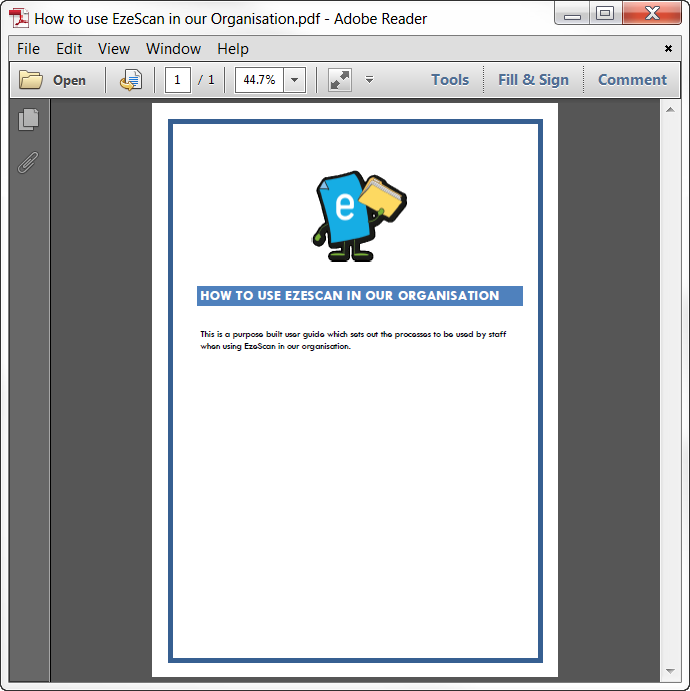
Task: Click the read mode expand arrows icon
Action: point(340,80)
